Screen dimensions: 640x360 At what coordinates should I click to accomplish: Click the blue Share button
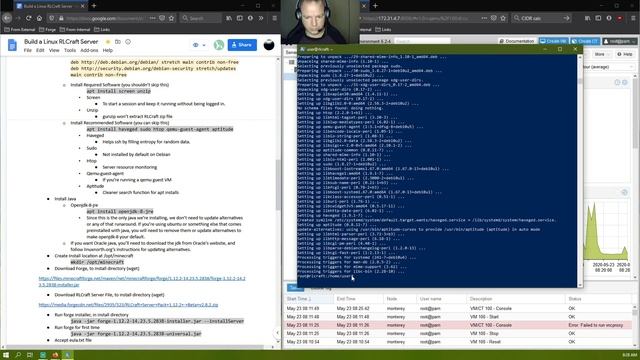point(242,45)
